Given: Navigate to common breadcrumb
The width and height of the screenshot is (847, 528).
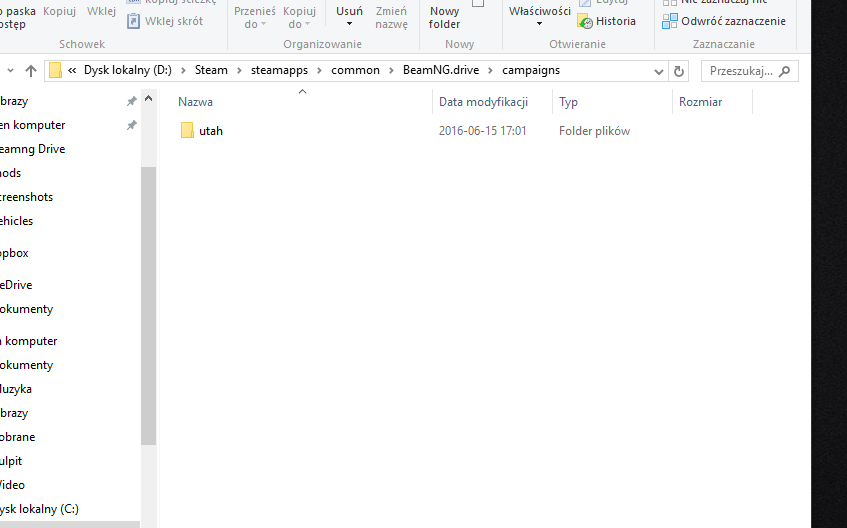Looking at the screenshot, I should pyautogui.click(x=355, y=70).
